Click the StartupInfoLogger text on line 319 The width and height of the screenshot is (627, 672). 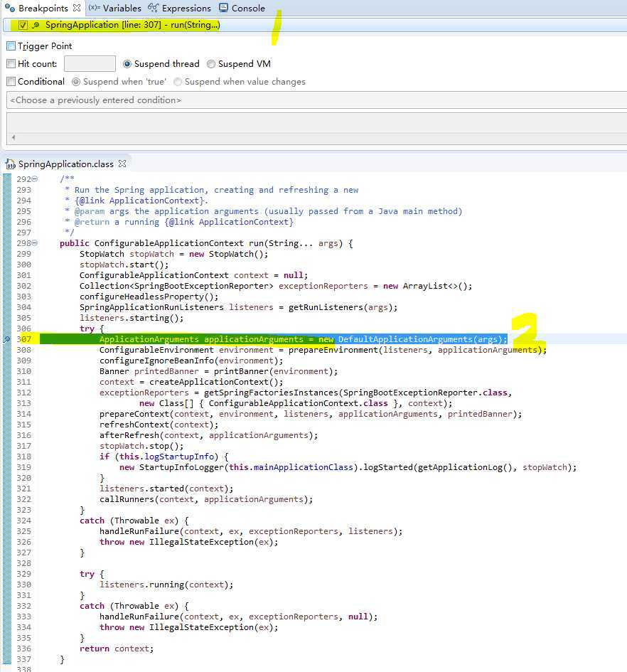(x=181, y=467)
